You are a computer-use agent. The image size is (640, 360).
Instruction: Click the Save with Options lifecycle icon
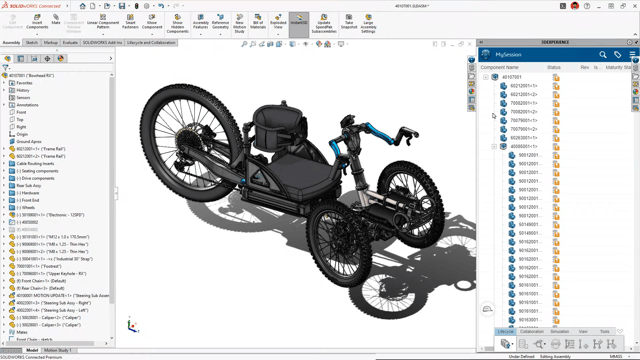tap(506, 344)
